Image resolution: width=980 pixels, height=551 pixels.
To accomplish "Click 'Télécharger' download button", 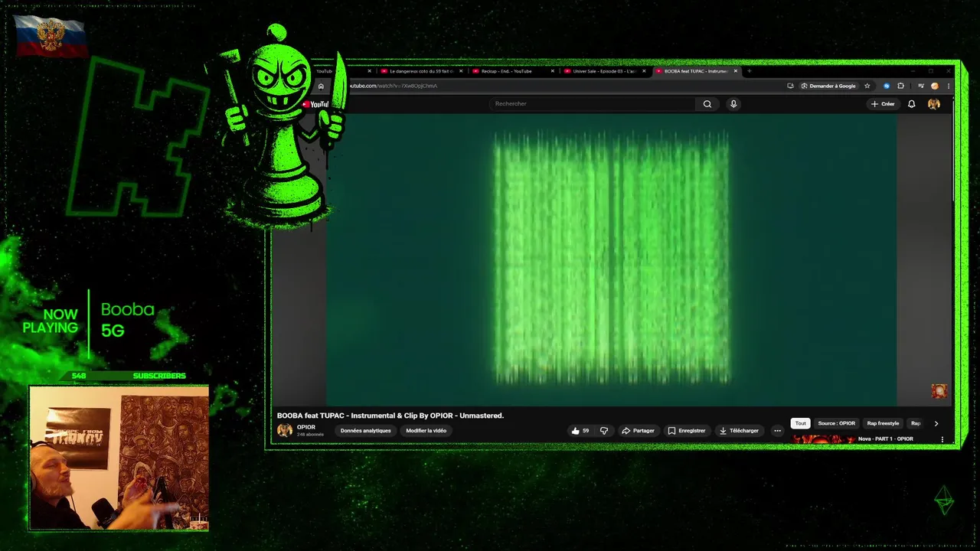I will click(x=739, y=431).
